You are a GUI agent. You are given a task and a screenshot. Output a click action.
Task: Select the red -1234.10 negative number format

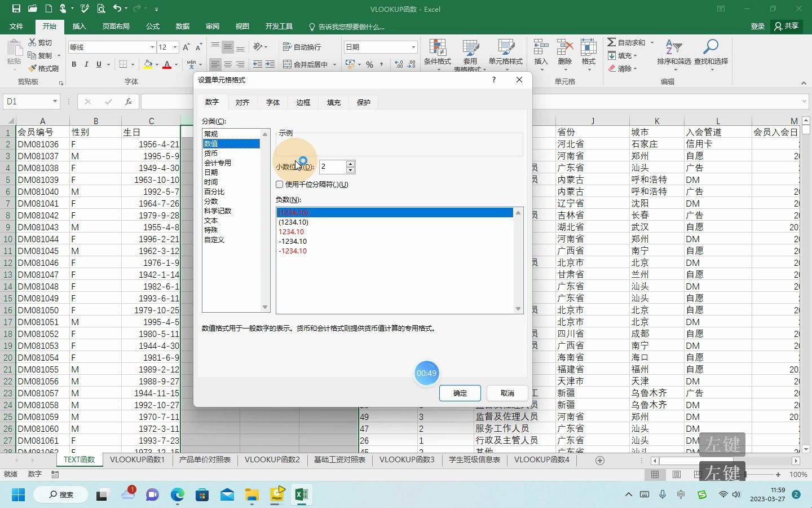click(x=293, y=251)
